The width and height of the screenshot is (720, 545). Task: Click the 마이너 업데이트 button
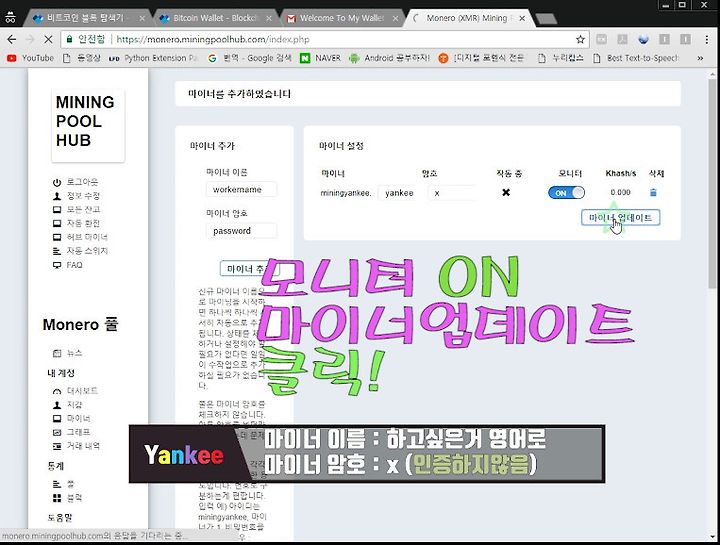point(620,218)
